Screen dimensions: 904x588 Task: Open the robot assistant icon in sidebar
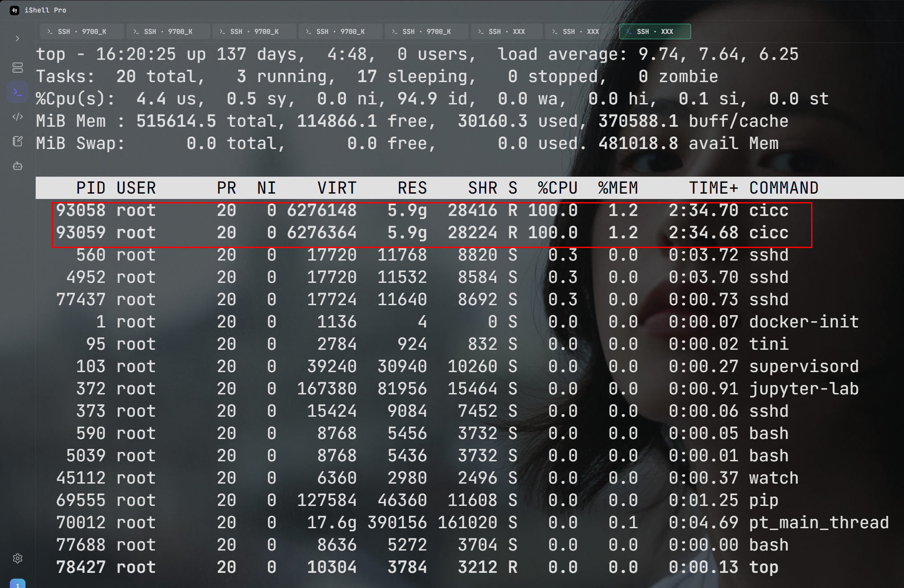[x=17, y=166]
